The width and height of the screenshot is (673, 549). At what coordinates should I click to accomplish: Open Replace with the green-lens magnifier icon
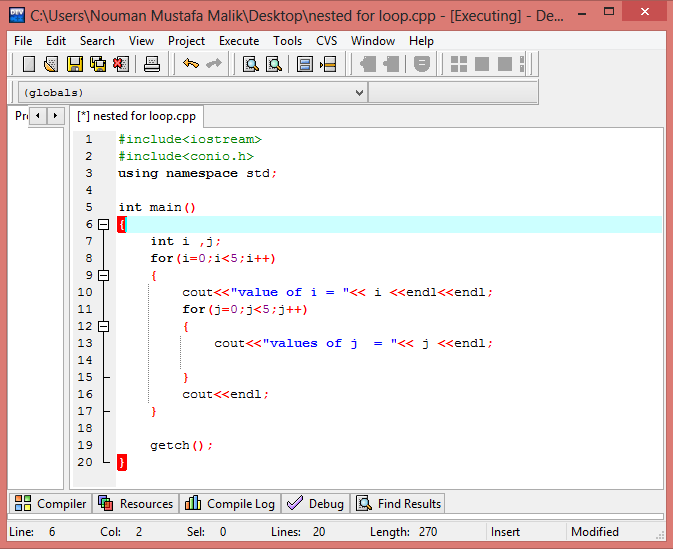273,64
